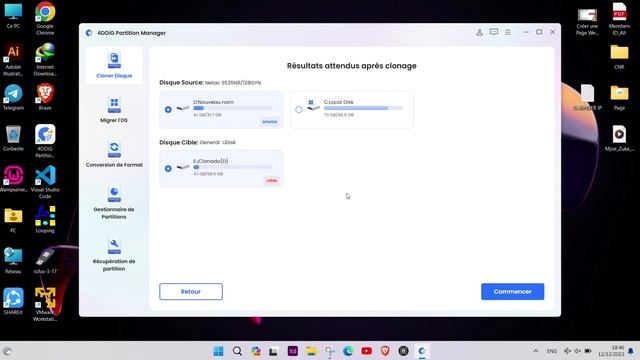This screenshot has width=640, height=360.
Task: Open the feedback message icon in title bar
Action: (494, 32)
